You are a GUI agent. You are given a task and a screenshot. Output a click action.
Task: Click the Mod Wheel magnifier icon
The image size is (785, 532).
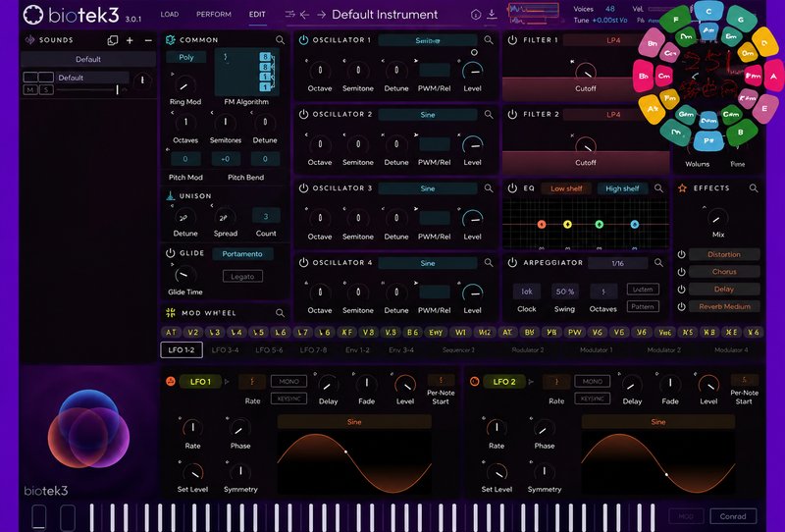click(x=280, y=313)
